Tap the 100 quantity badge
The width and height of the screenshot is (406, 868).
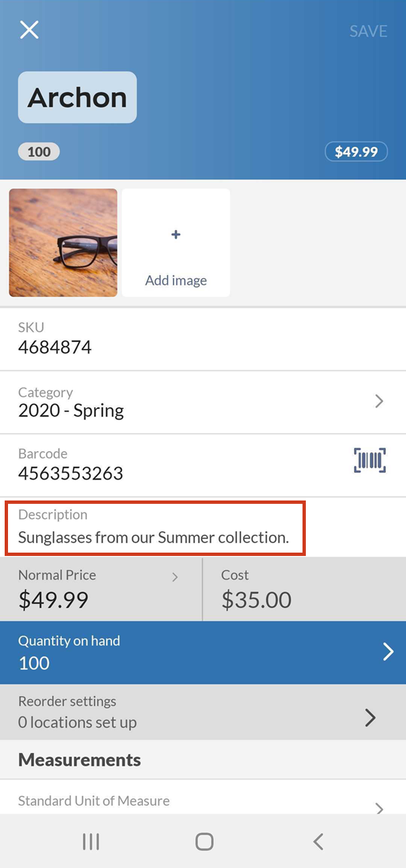click(39, 152)
